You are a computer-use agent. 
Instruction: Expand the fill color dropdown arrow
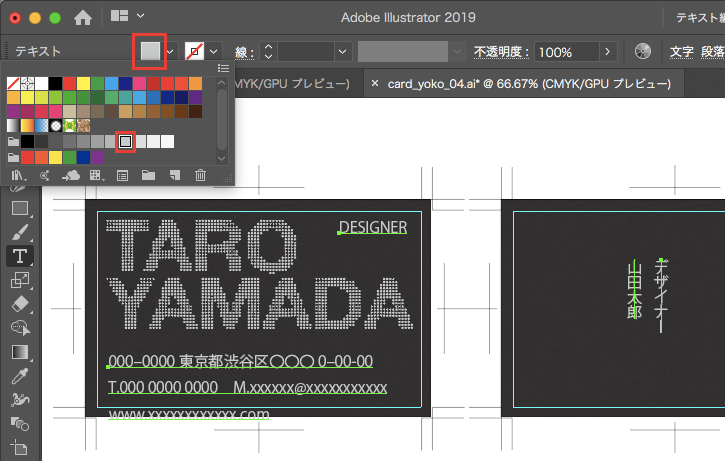coord(170,51)
